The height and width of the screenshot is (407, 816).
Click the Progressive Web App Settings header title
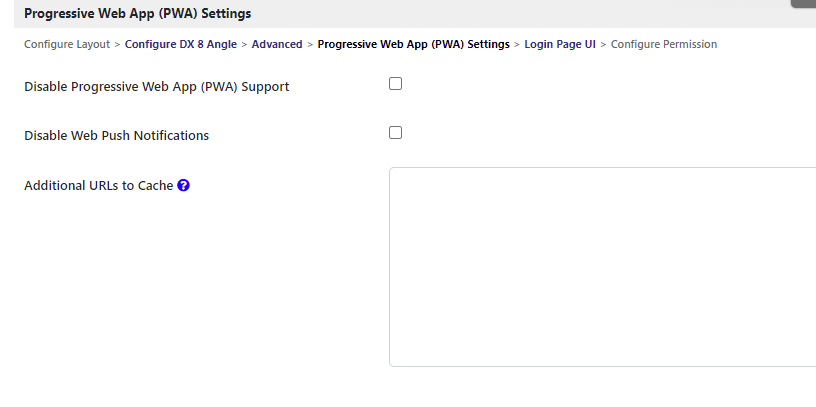pyautogui.click(x=137, y=14)
